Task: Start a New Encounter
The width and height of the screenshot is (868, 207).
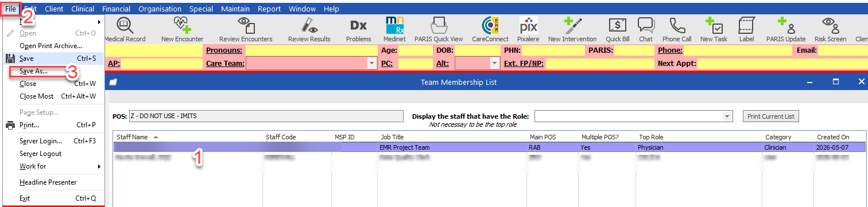Action: [182, 30]
